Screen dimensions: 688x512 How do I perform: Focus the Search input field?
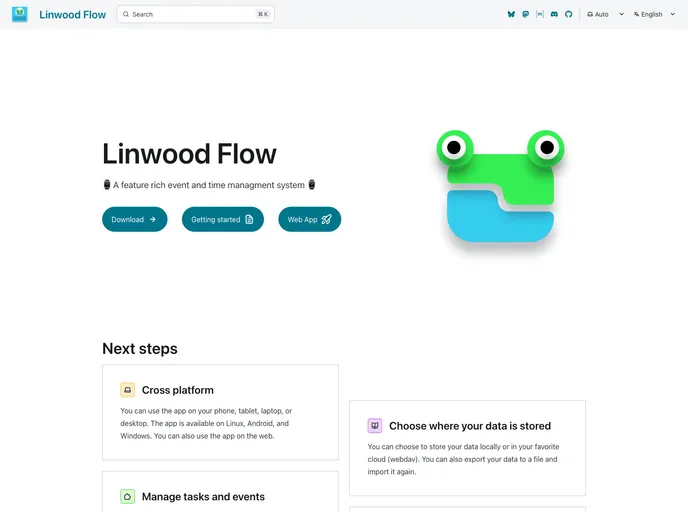click(x=196, y=14)
